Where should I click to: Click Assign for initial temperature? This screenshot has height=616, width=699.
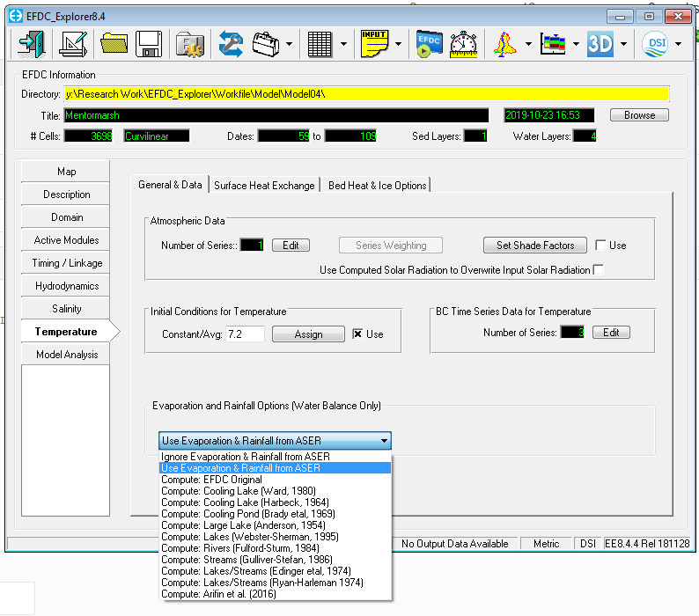point(308,334)
